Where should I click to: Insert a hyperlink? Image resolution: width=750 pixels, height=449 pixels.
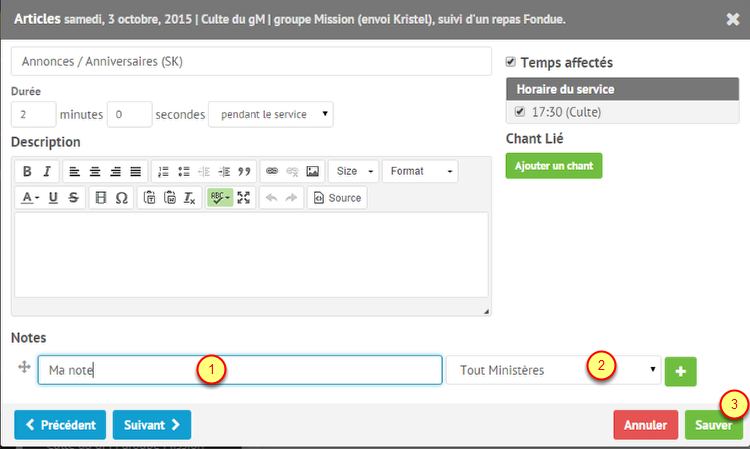coord(272,171)
